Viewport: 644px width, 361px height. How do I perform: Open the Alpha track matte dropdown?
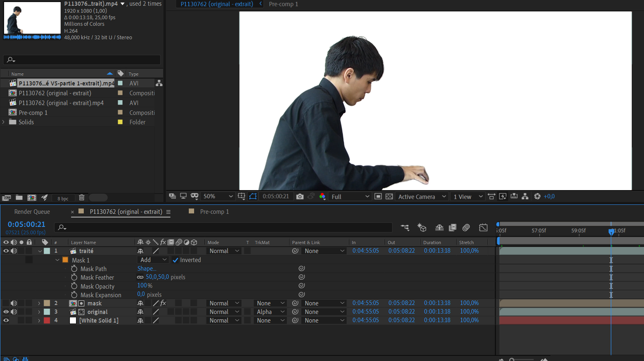point(270,312)
